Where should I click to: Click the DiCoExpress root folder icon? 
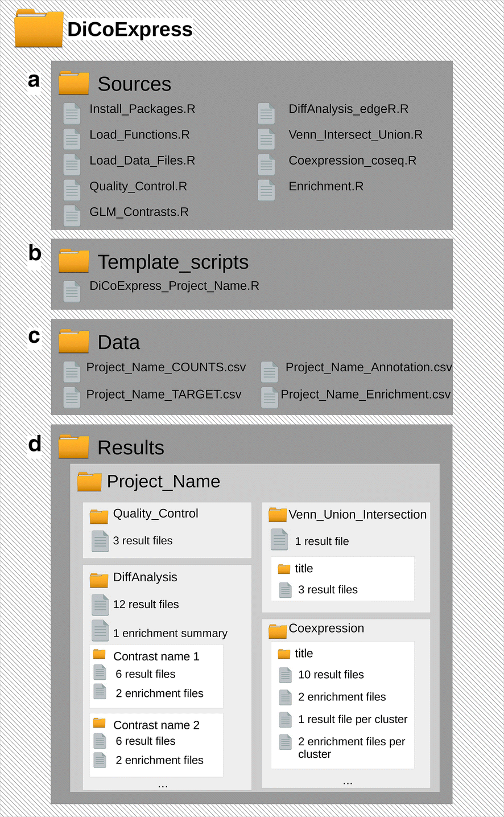39,28
